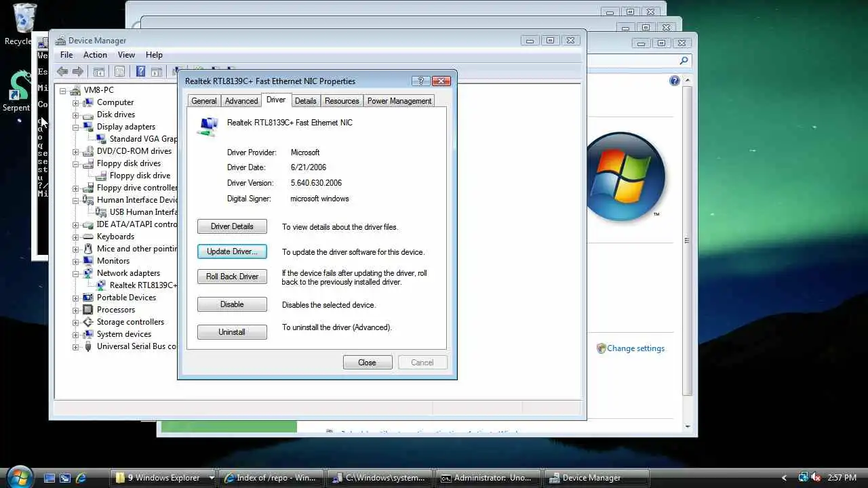868x488 pixels.
Task: Go back using the toolbar Back arrow
Action: coord(62,71)
